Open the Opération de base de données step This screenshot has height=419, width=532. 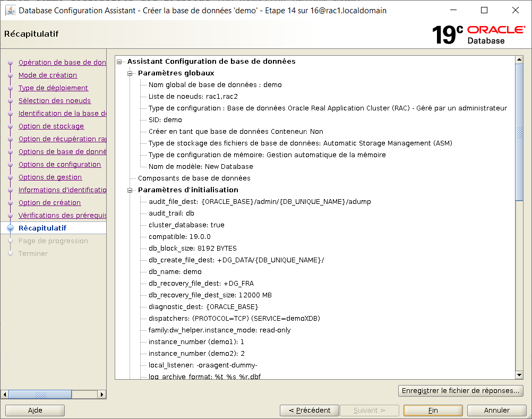62,63
